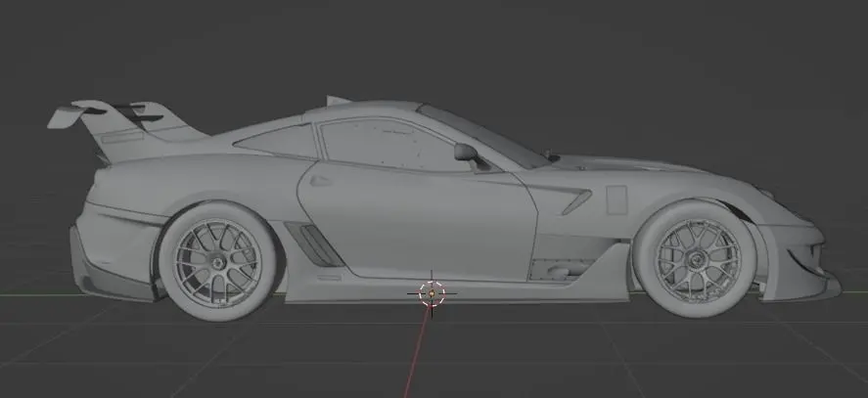Select the side window glass

(393, 144)
